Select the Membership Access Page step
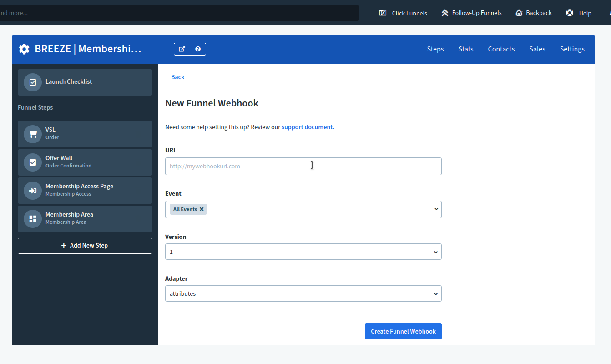Viewport: 611px width, 364px height. tap(85, 191)
